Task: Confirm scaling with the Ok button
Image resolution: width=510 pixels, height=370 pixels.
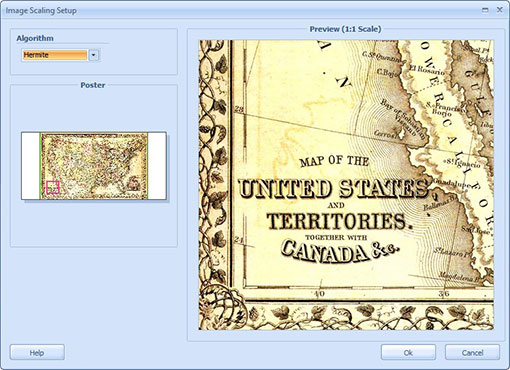Action: click(x=408, y=352)
